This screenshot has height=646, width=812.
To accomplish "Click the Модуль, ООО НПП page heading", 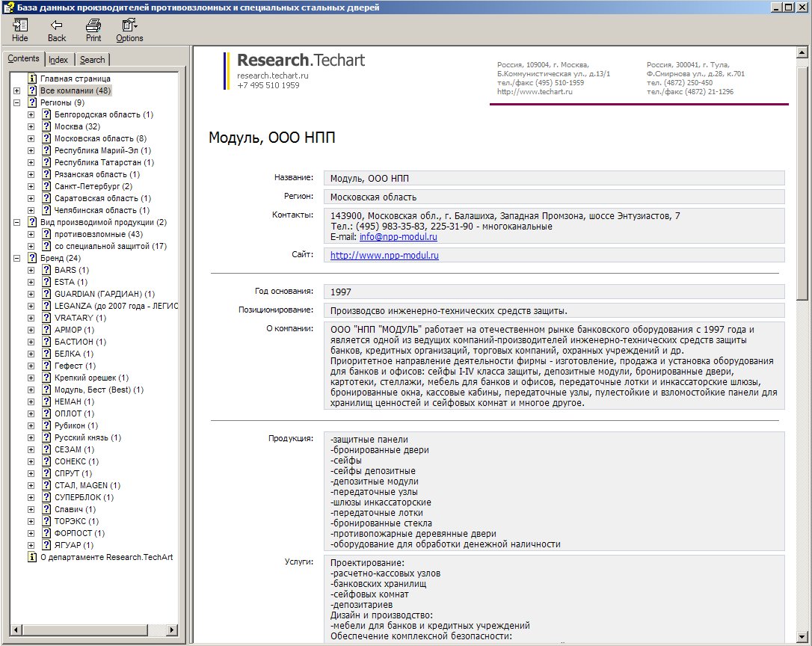I will coord(272,138).
